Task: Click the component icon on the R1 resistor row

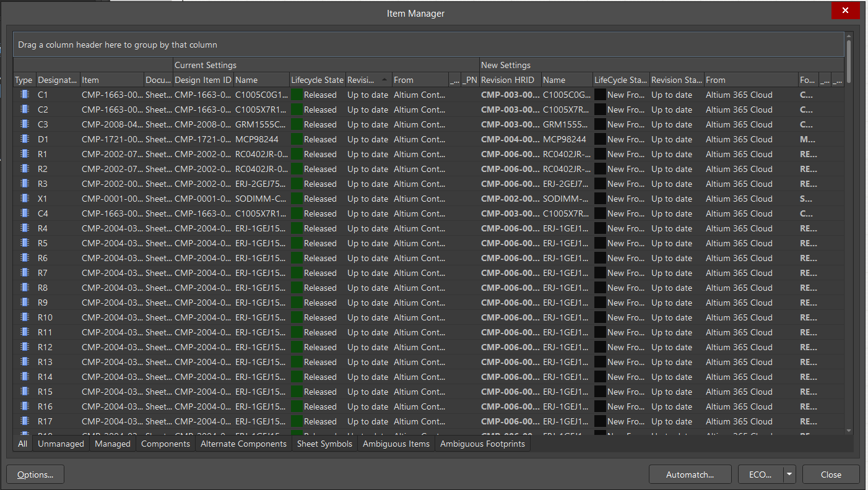Action: pyautogui.click(x=24, y=154)
